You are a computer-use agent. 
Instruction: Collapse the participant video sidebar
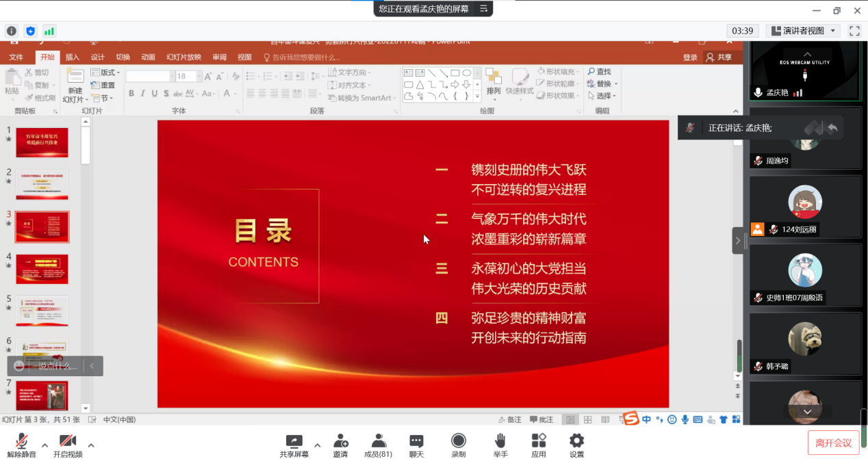click(x=738, y=241)
